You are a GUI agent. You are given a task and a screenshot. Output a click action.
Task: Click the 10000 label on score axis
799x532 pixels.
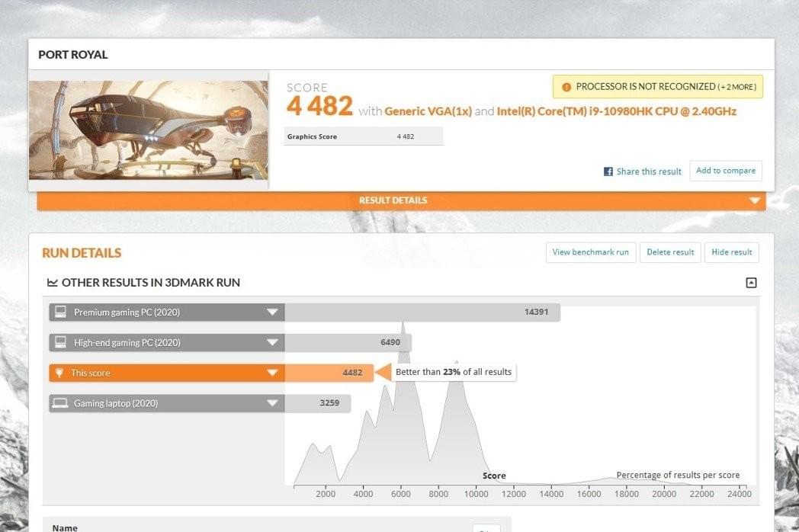point(476,494)
